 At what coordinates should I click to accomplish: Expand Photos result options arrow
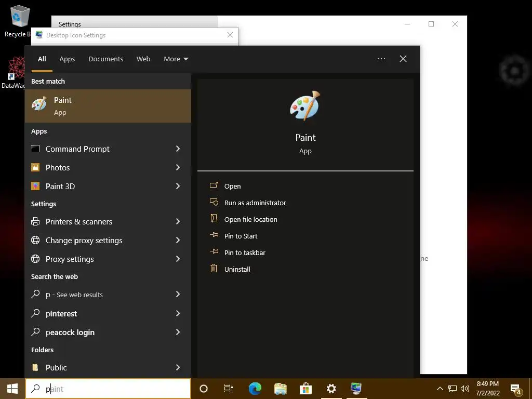[178, 167]
